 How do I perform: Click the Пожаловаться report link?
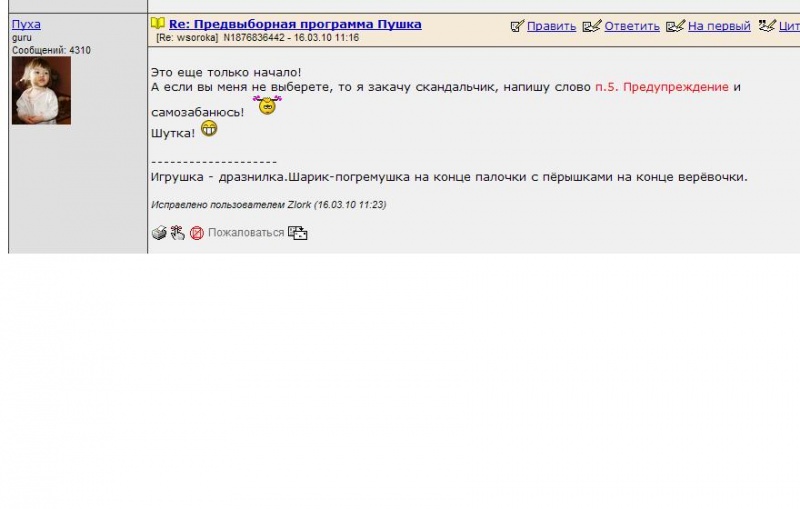[x=246, y=233]
